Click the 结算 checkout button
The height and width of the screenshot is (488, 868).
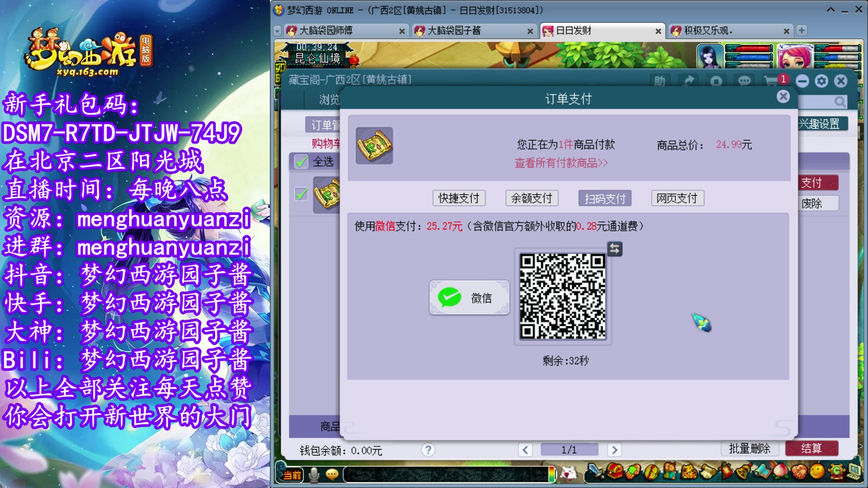click(x=811, y=448)
